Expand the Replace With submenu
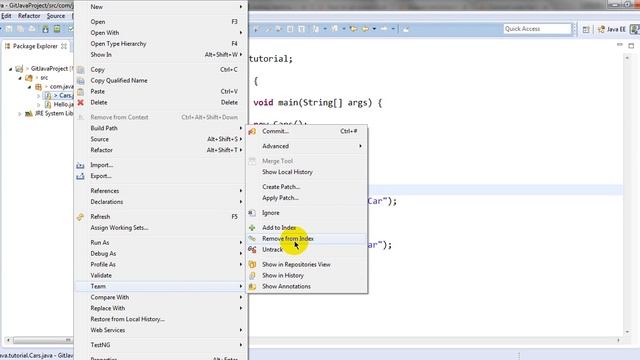Viewport: 640px width, 360px height. click(x=161, y=309)
